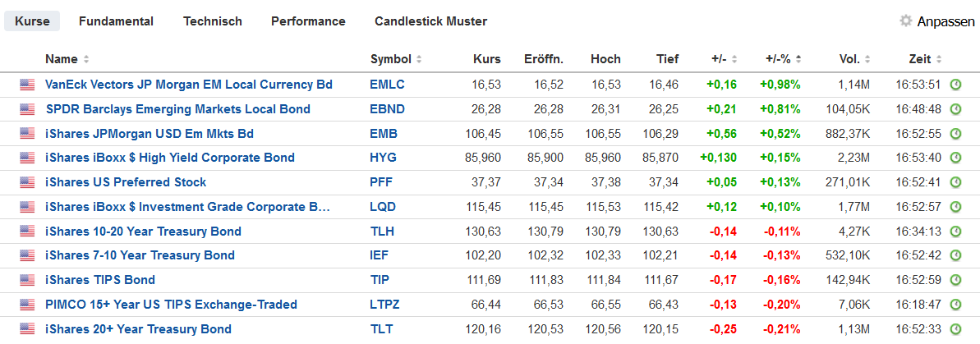Click US flag icon beside iShares TIPS Bond

click(x=28, y=280)
